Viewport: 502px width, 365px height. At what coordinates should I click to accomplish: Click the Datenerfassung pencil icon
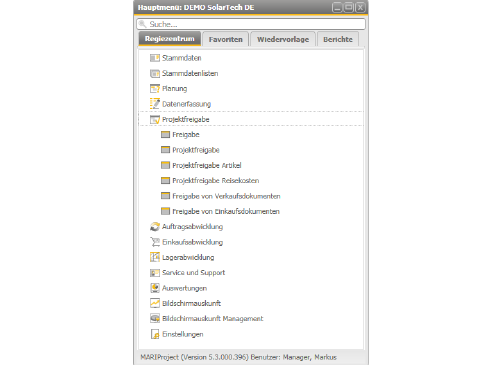click(155, 104)
